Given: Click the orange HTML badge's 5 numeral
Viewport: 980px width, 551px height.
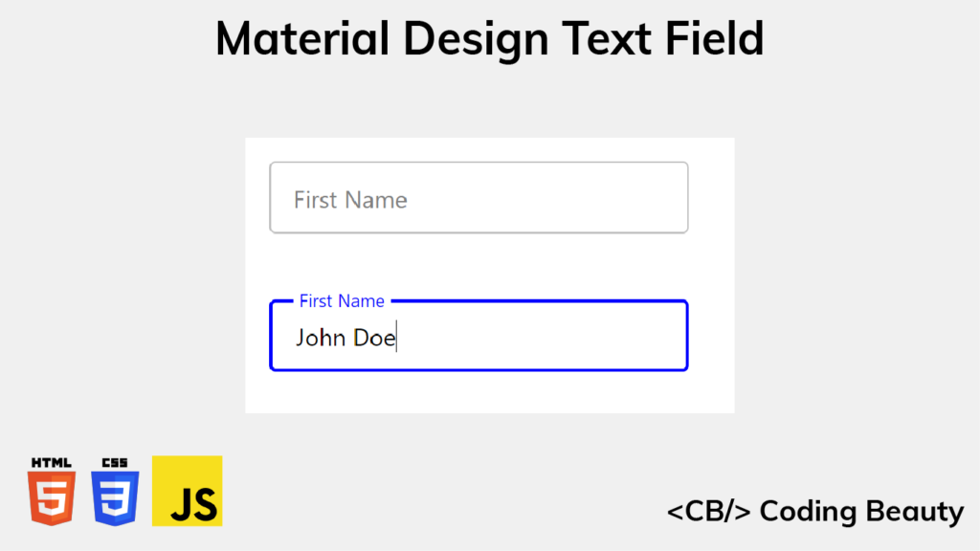Looking at the screenshot, I should click(51, 497).
